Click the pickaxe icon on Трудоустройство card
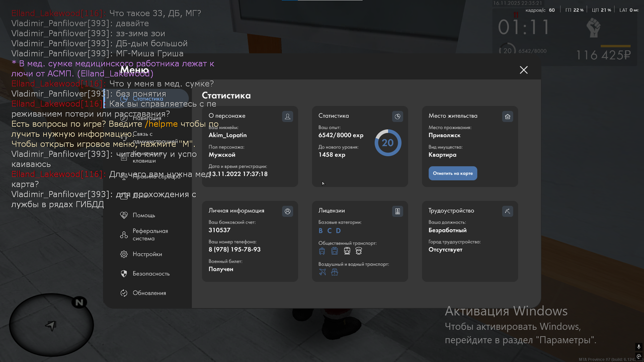 (507, 212)
